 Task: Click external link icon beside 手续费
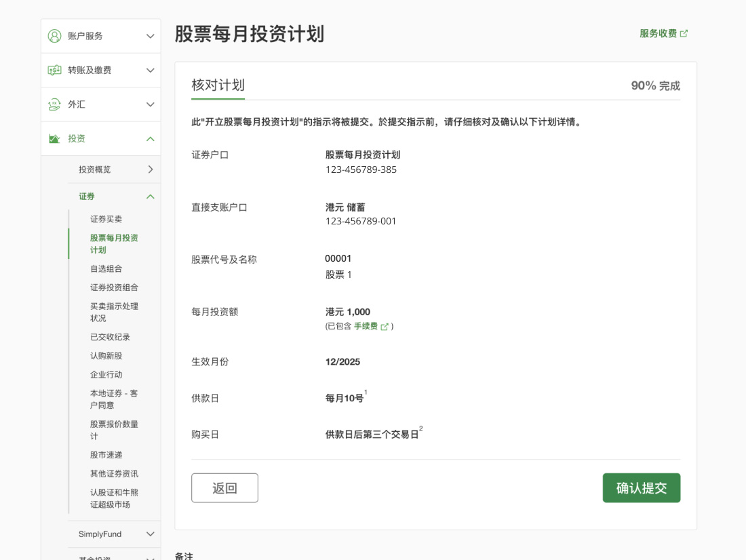click(x=385, y=327)
